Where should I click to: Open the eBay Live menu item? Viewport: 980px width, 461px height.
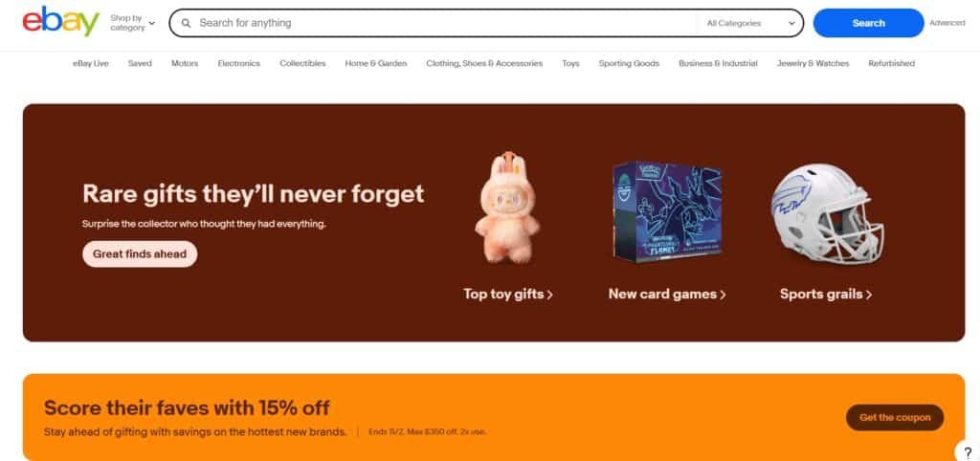coord(91,63)
